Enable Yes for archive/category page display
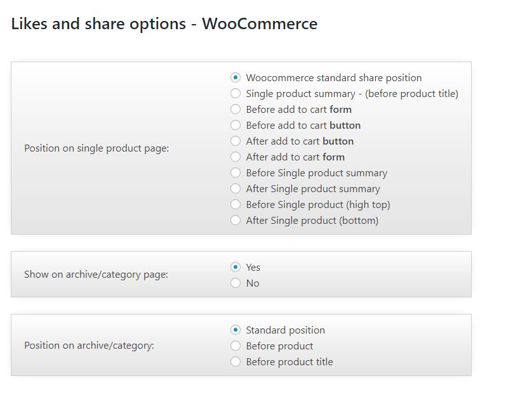Viewport: 532px width, 402px height. point(236,268)
